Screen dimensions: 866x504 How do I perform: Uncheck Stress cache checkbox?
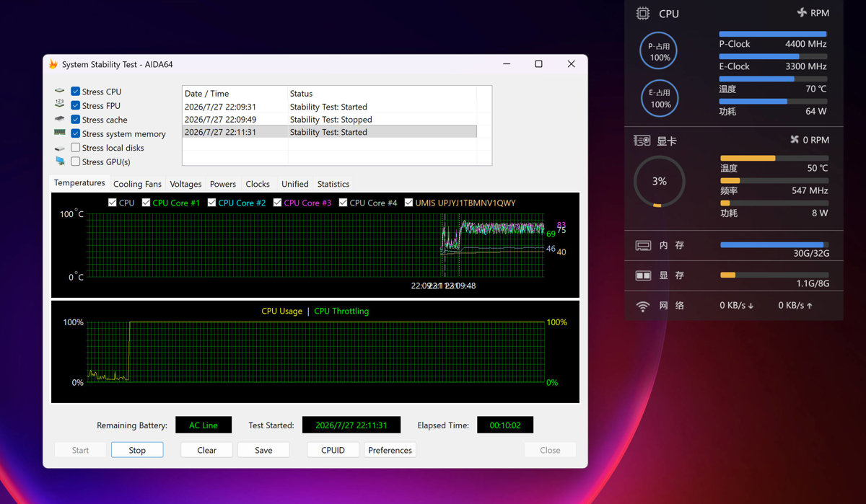(x=75, y=120)
